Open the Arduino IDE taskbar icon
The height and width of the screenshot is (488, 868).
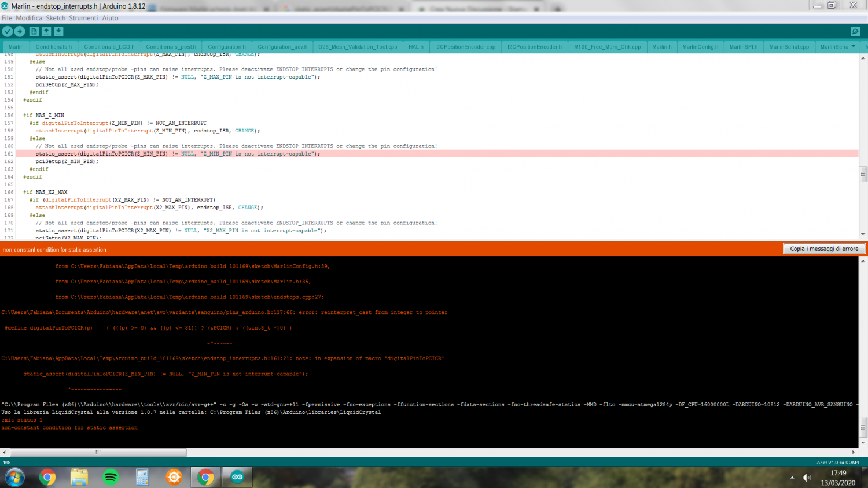(237, 477)
